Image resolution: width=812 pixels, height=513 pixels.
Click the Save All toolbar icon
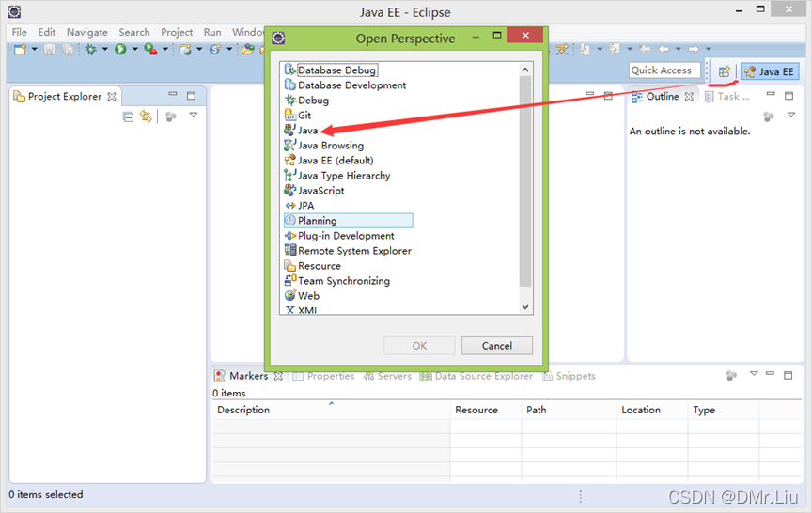coord(68,49)
